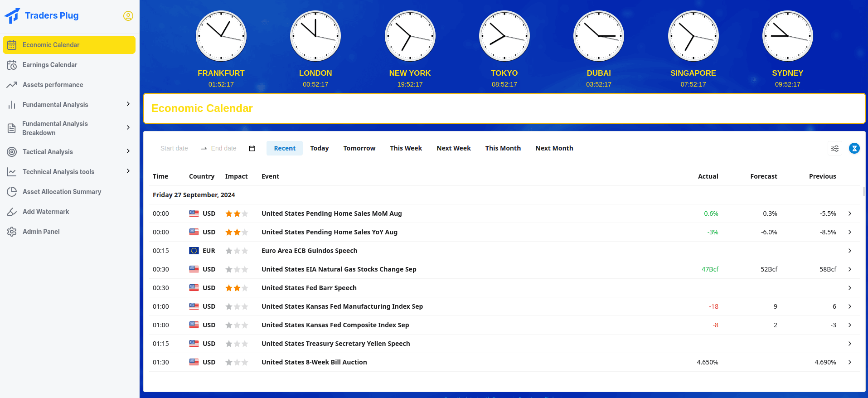This screenshot has width=868, height=398.
Task: Open Asset Allocation Summary page
Action: [x=69, y=192]
